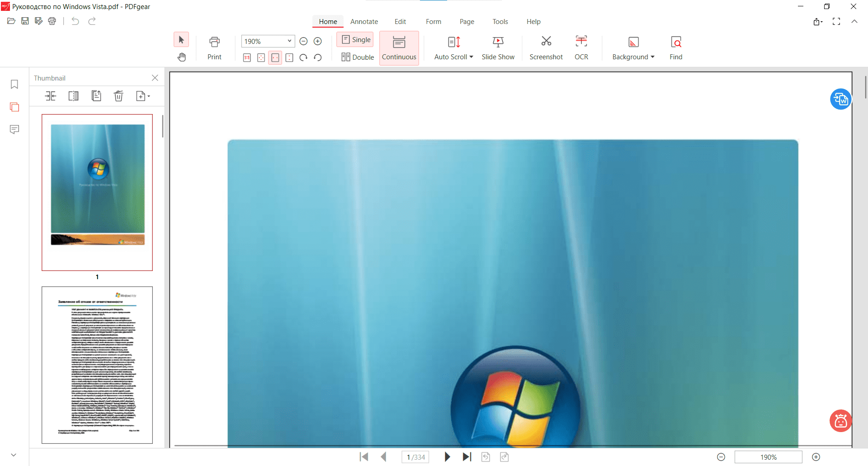Zoom out using the ribbon minus icon
Image resolution: width=868 pixels, height=466 pixels.
[304, 41]
